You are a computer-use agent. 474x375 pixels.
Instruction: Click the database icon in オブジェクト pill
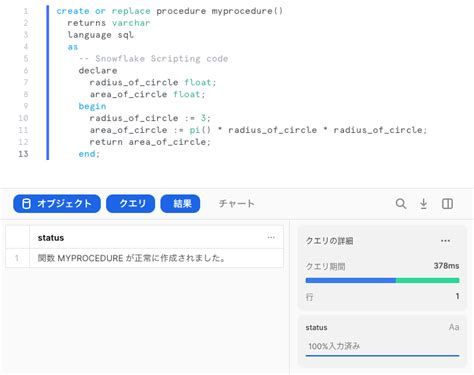pyautogui.click(x=26, y=204)
